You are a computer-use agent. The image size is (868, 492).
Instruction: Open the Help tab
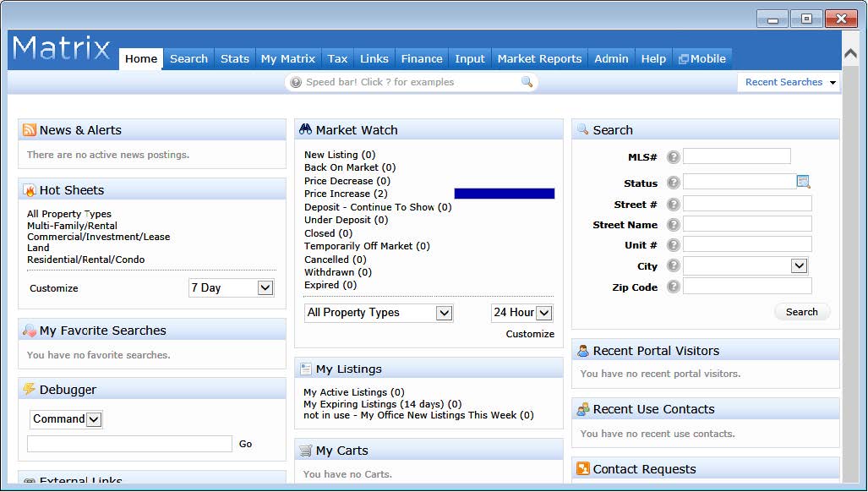654,58
